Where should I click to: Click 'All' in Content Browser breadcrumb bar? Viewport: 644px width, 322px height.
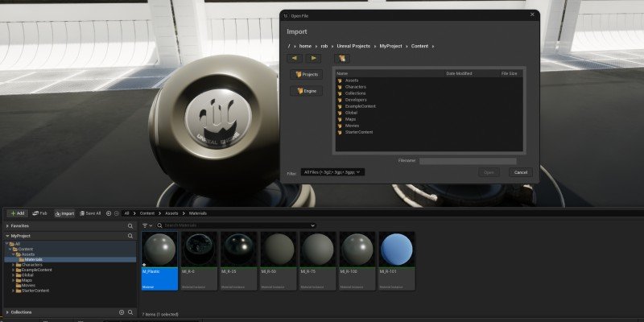(127, 213)
